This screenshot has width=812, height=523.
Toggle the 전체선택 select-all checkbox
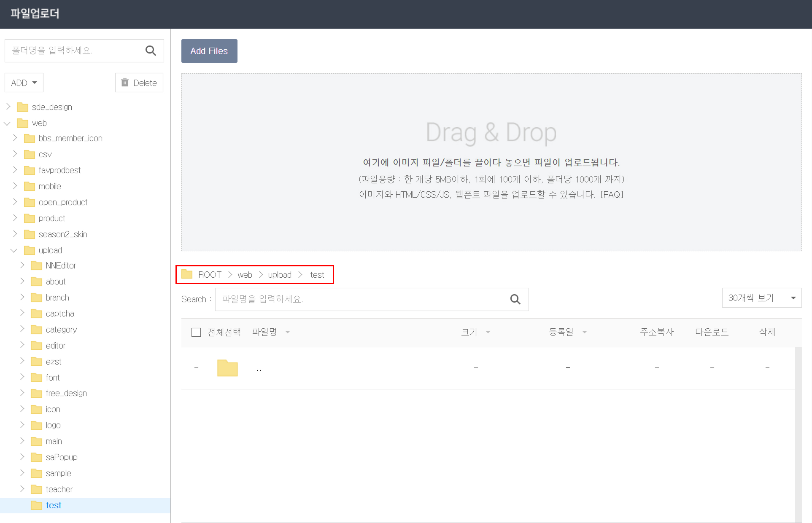(196, 332)
